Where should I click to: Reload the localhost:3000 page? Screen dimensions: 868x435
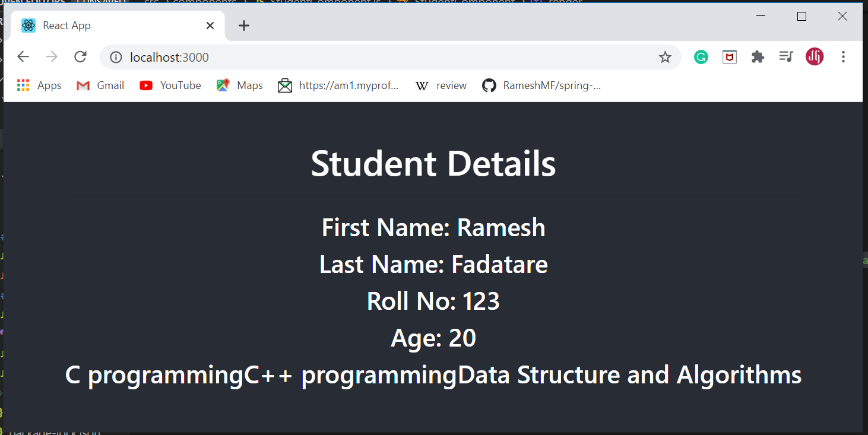click(80, 57)
